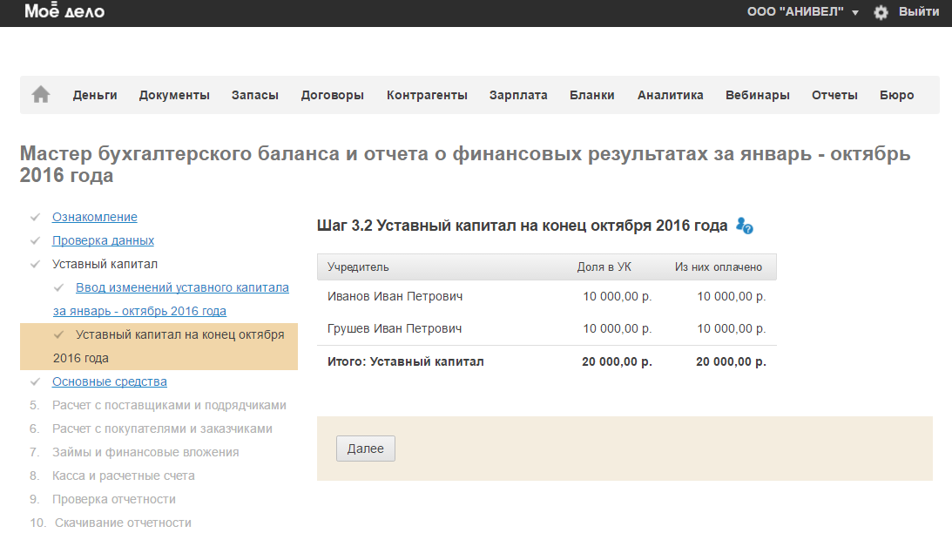Screen dimensions: 952x560
Task: Select step 5 Расчет с поставщиками и подрядчиками
Action: (169, 405)
